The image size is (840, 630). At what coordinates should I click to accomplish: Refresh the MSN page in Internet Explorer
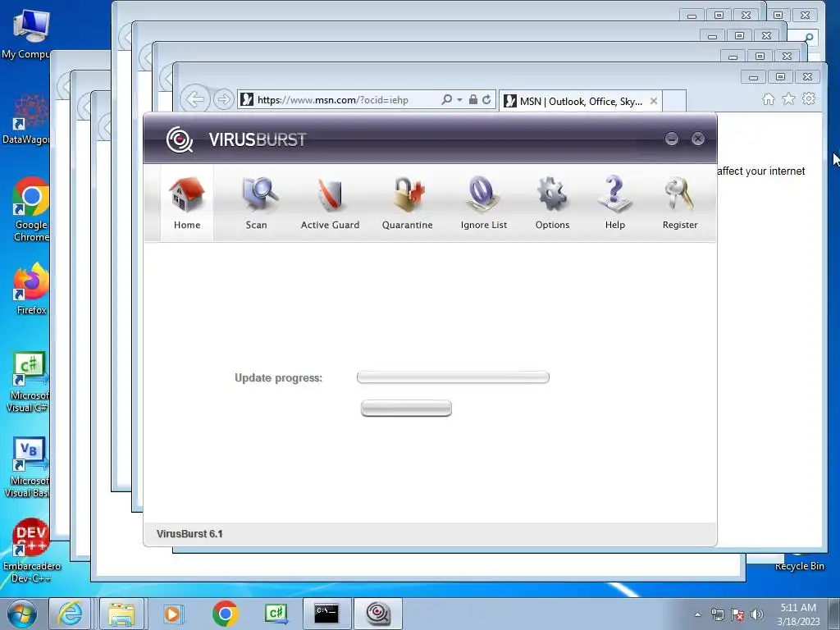pyautogui.click(x=486, y=99)
